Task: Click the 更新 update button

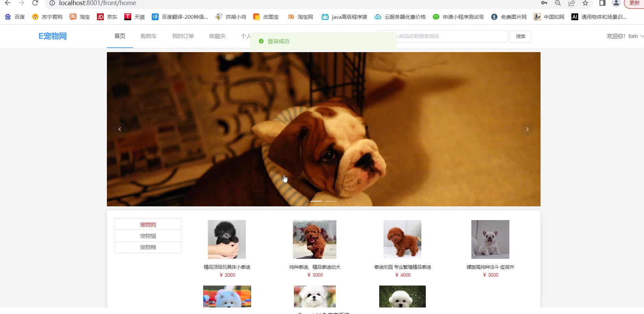Action: [634, 3]
